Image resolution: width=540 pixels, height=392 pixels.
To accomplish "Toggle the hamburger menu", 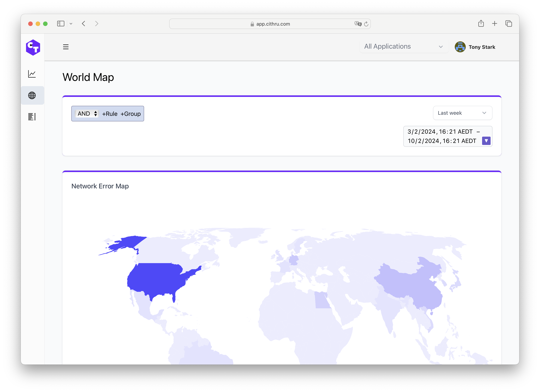I will tap(66, 47).
